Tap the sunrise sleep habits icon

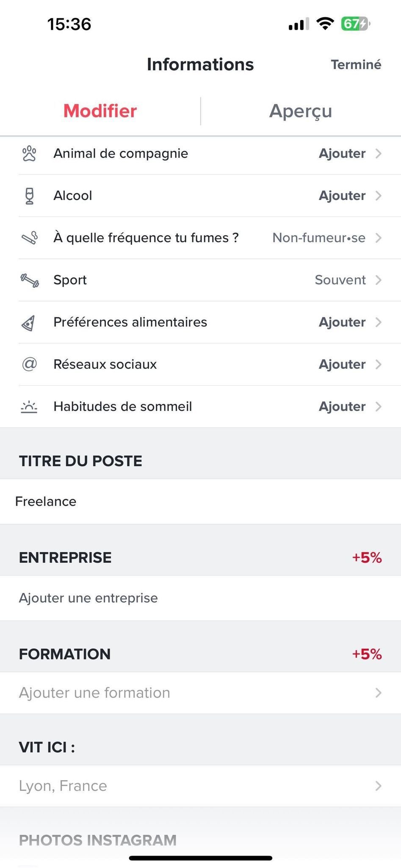pos(29,407)
